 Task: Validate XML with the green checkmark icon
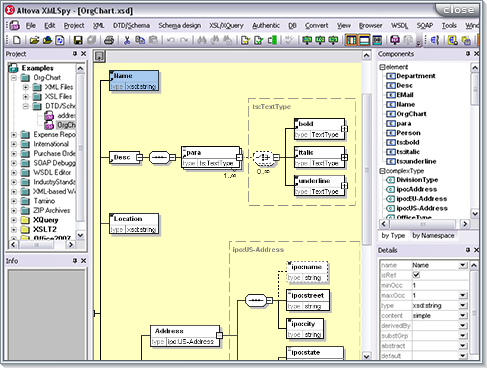pos(258,40)
